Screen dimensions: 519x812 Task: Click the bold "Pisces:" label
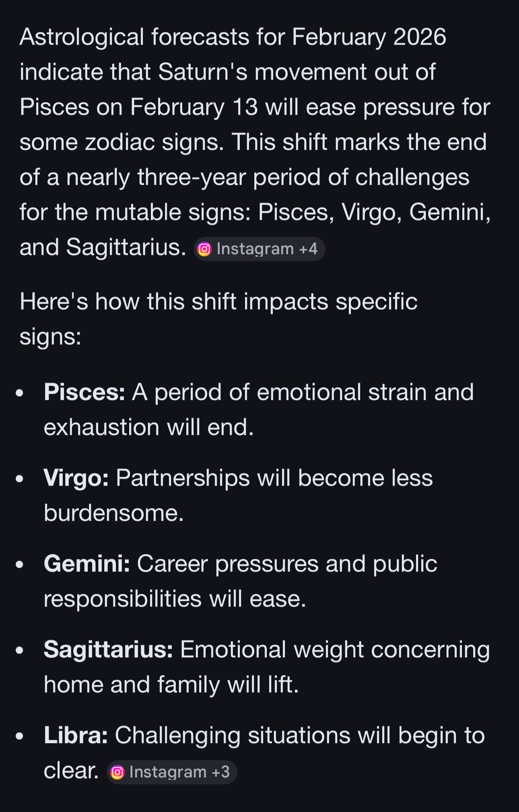coord(84,392)
